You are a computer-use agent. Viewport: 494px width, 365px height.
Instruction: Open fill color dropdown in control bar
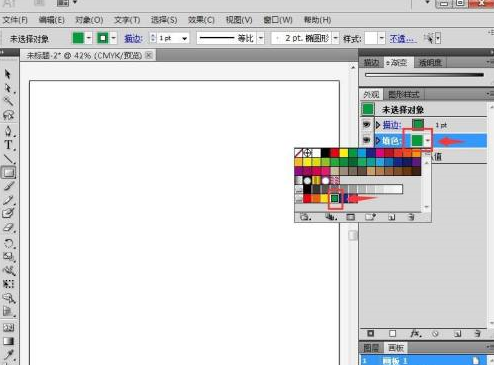[x=88, y=38]
